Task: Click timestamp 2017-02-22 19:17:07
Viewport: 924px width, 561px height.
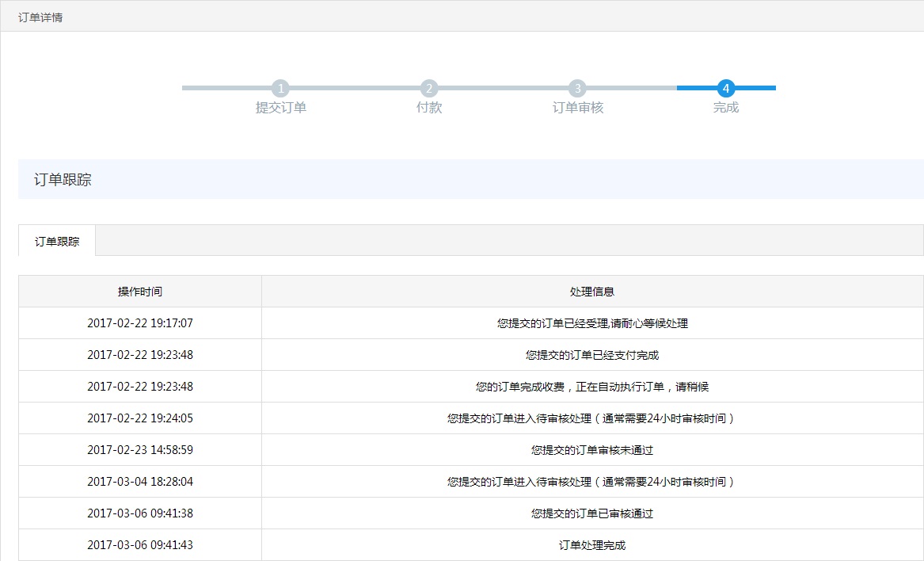Action: (139, 322)
